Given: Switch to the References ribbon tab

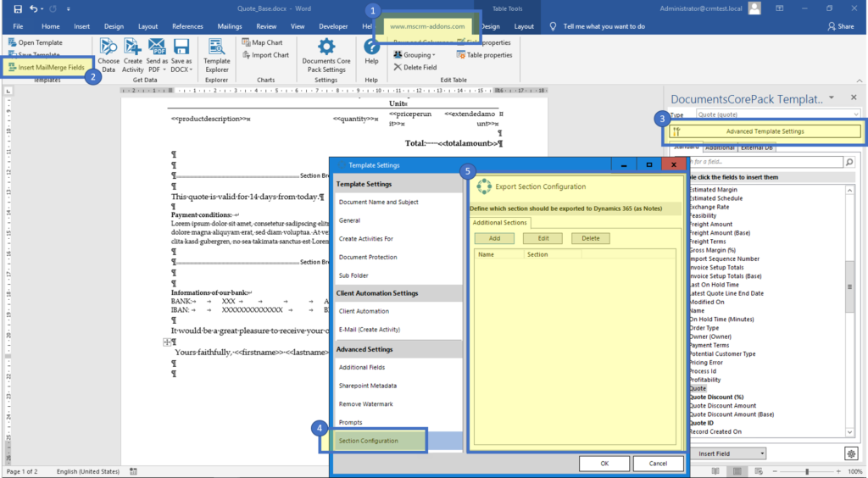Looking at the screenshot, I should tap(187, 26).
